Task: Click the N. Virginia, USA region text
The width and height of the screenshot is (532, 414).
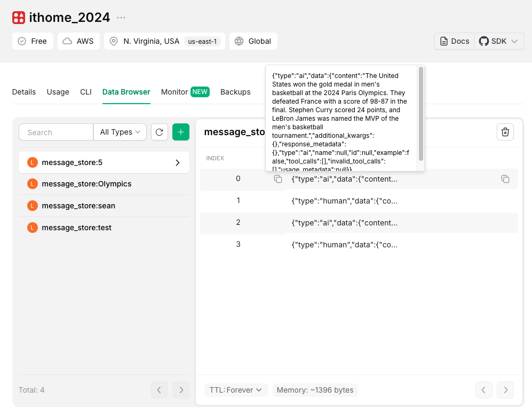Action: point(152,41)
